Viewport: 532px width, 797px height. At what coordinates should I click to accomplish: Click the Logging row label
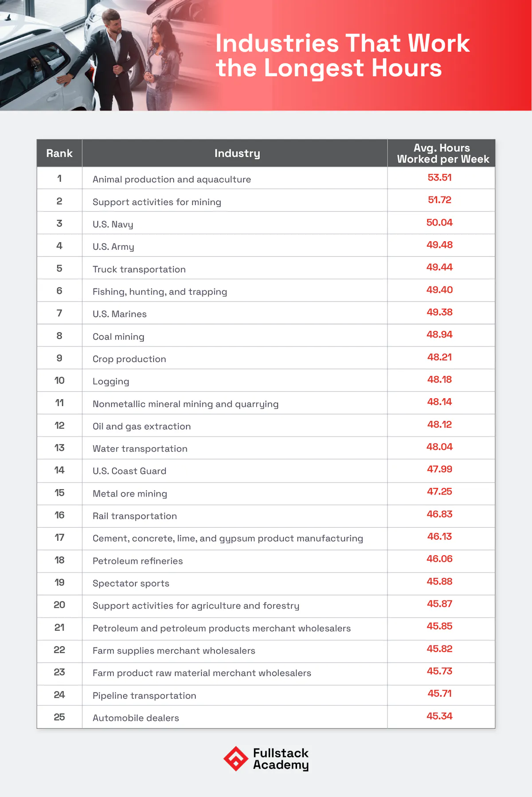[x=111, y=381]
